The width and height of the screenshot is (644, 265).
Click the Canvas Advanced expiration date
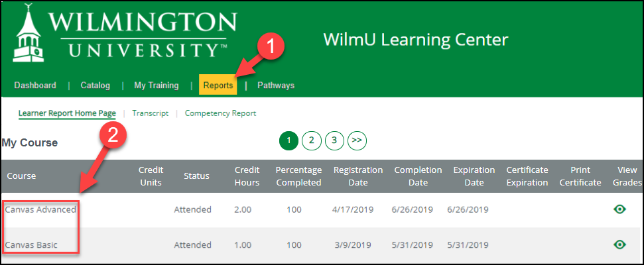click(468, 209)
